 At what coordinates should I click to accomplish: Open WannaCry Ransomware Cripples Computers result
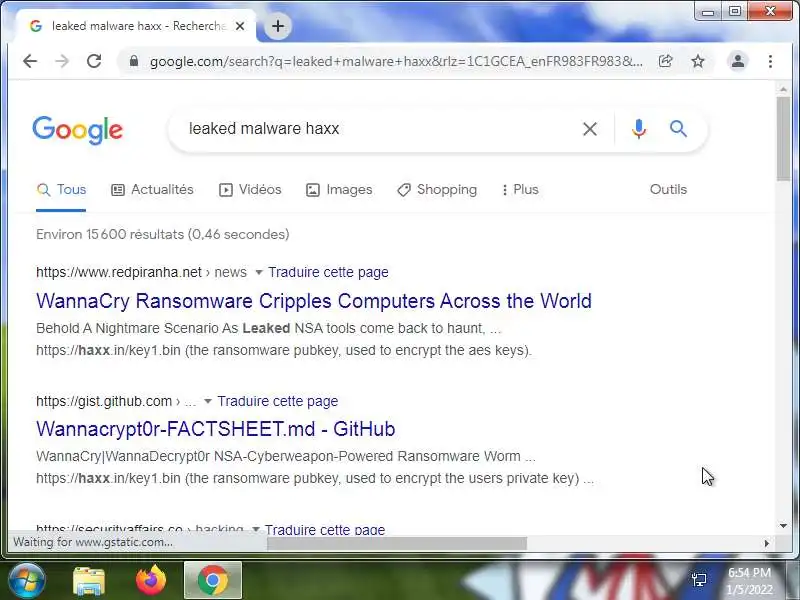(x=314, y=301)
